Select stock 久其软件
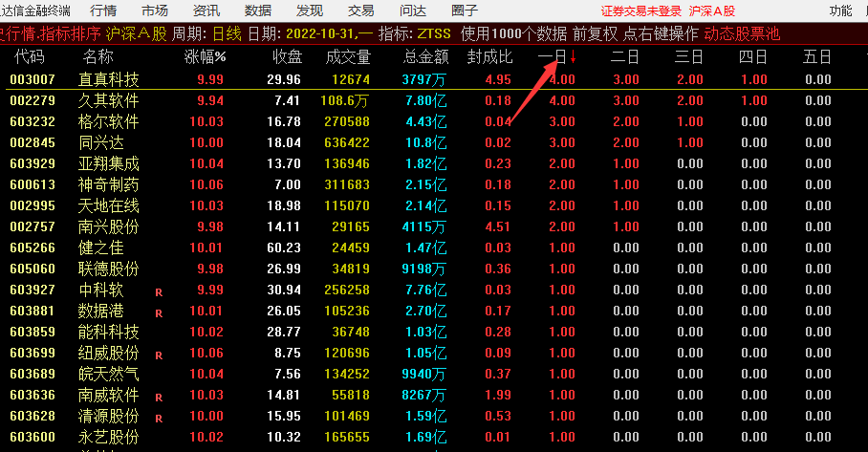Image resolution: width=868 pixels, height=452 pixels. coord(109,100)
